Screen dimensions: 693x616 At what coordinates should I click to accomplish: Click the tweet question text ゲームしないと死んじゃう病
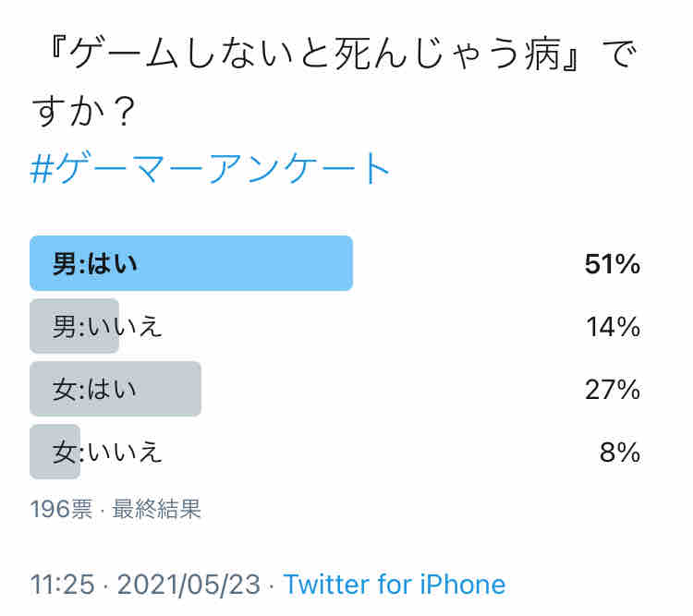tap(315, 54)
